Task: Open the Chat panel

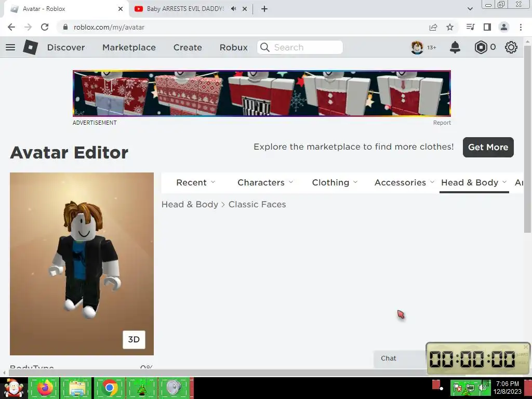Action: (400, 358)
